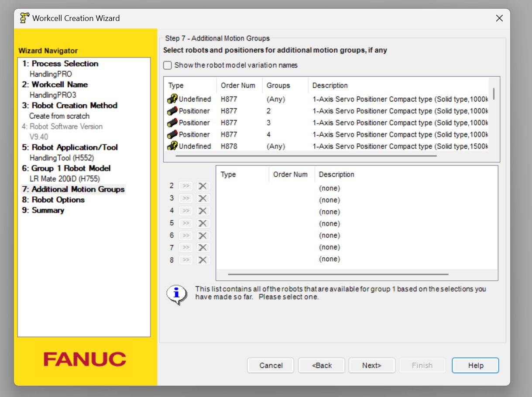
Task: Enable Show the robot model variation names
Action: (x=168, y=65)
